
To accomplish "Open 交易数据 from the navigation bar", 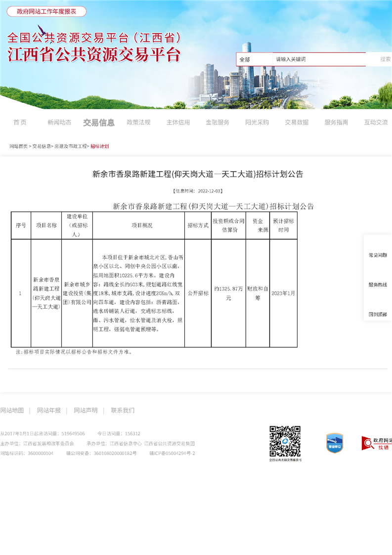I will pos(297,122).
